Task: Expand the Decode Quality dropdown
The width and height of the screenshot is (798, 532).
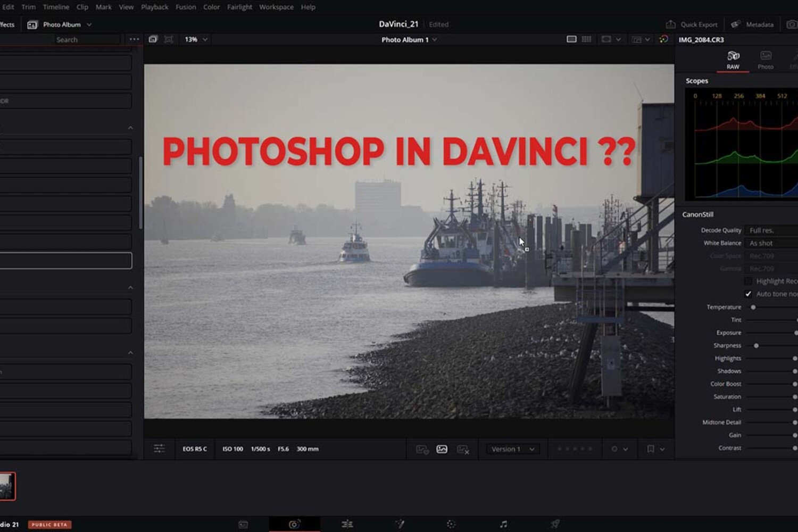Action: [771, 230]
